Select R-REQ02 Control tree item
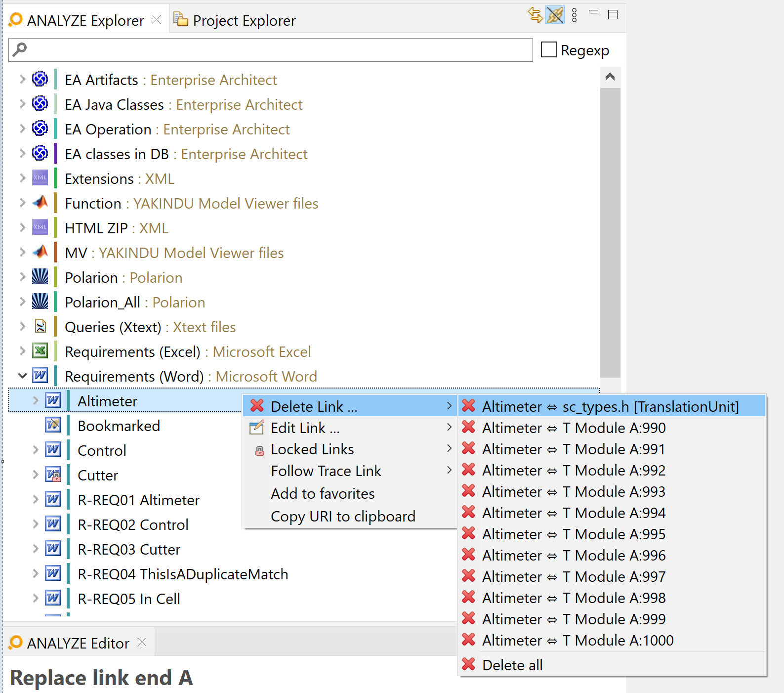This screenshot has width=784, height=693. click(133, 525)
